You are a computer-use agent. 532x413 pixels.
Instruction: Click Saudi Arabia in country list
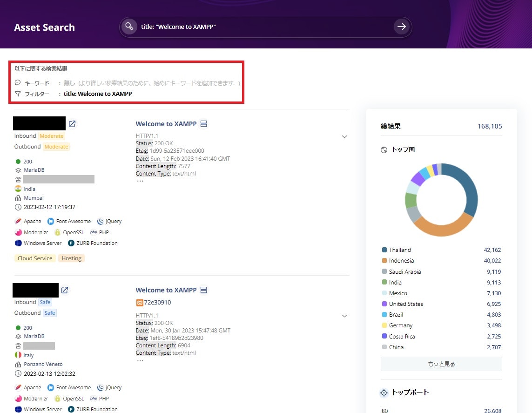(405, 271)
